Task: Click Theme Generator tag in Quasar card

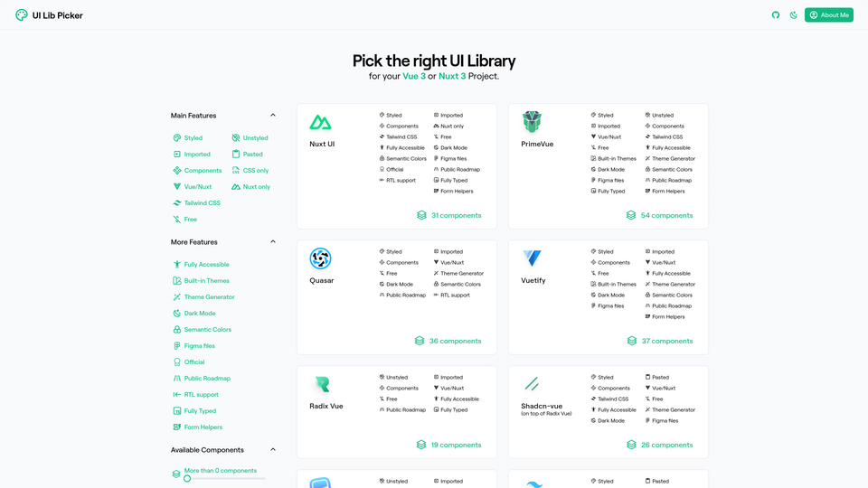Action: pos(458,273)
